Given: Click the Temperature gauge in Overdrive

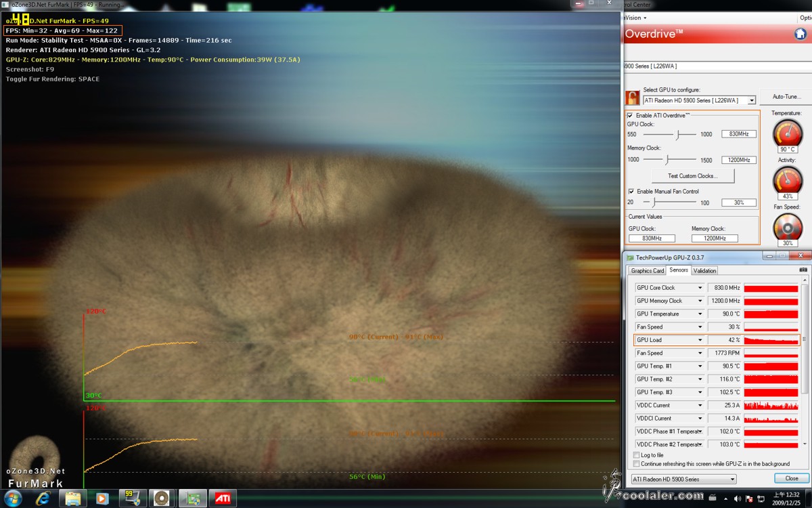Looking at the screenshot, I should coord(787,134).
